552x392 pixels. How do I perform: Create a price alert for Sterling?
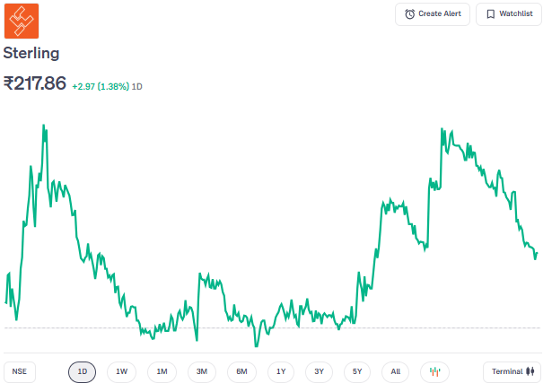tap(433, 14)
